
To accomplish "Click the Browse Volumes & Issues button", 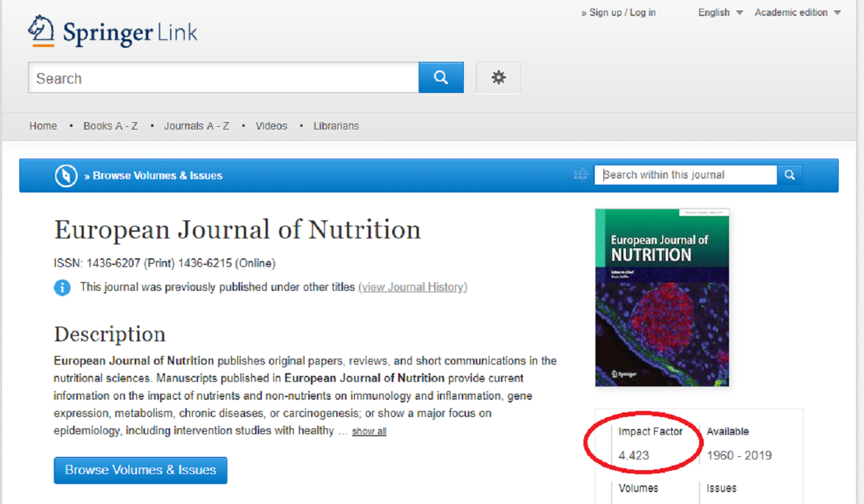I will pyautogui.click(x=140, y=470).
